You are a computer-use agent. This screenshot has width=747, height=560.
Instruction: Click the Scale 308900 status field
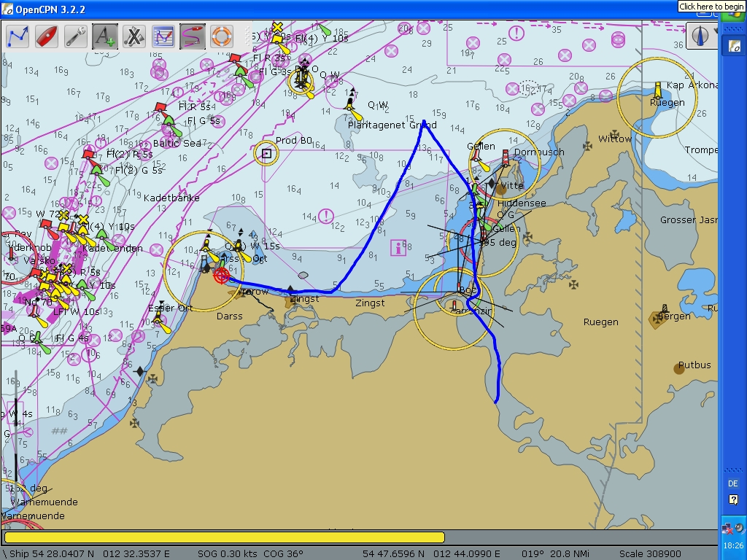tap(650, 554)
